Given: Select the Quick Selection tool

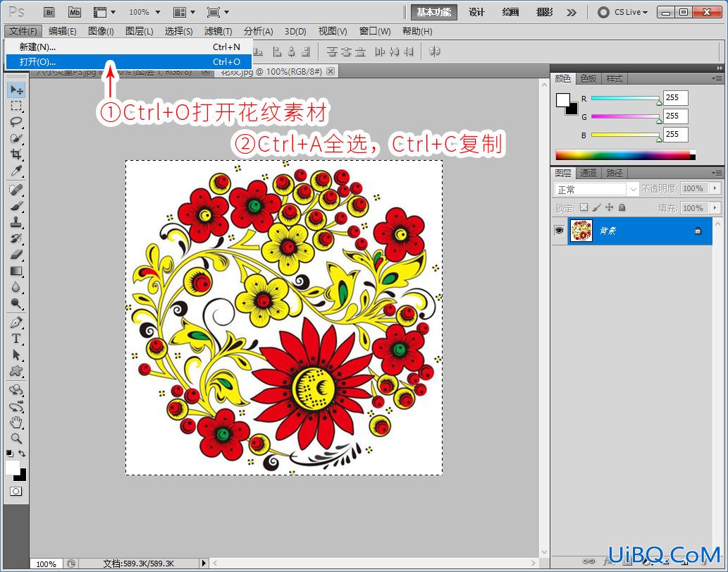Looking at the screenshot, I should pyautogui.click(x=16, y=138).
